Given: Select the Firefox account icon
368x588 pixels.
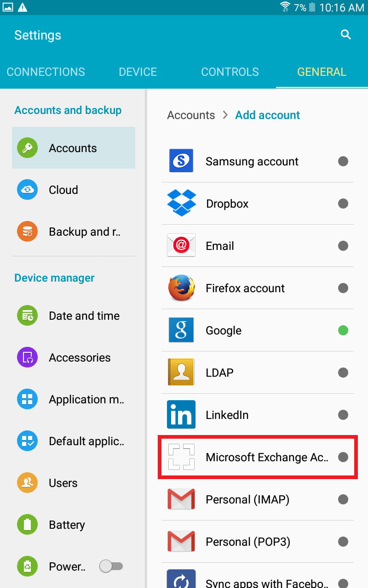Looking at the screenshot, I should click(x=181, y=288).
